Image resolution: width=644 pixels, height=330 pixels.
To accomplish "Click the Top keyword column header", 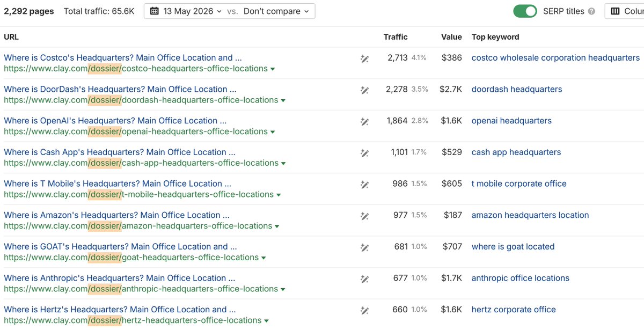I will tap(495, 37).
